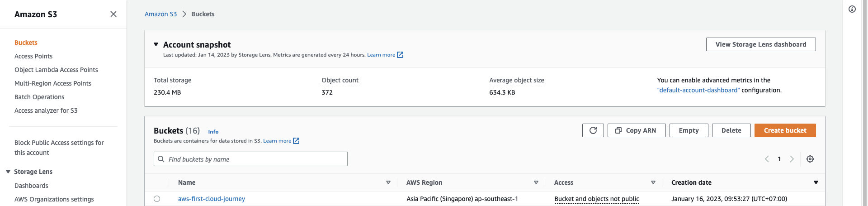The image size is (868, 206).
Task: Open external link icon next to Storage Lens Learn more
Action: point(400,55)
